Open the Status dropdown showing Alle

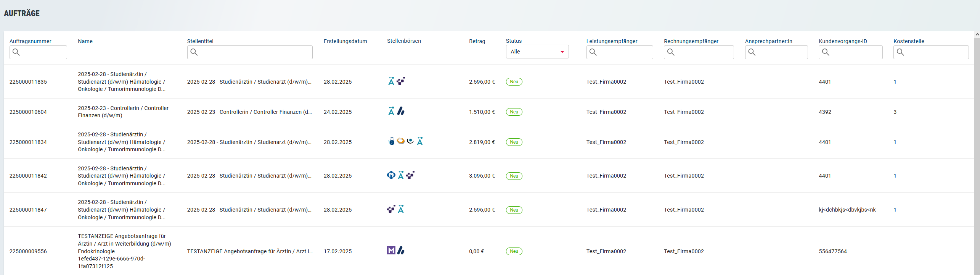click(x=537, y=52)
